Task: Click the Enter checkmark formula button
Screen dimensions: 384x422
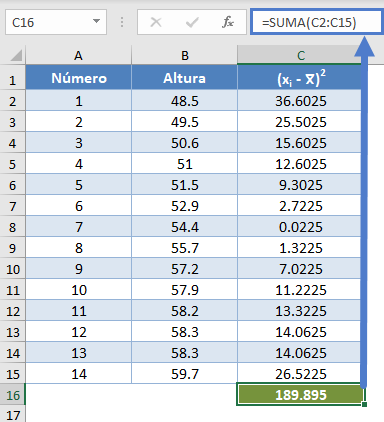Action: point(192,22)
